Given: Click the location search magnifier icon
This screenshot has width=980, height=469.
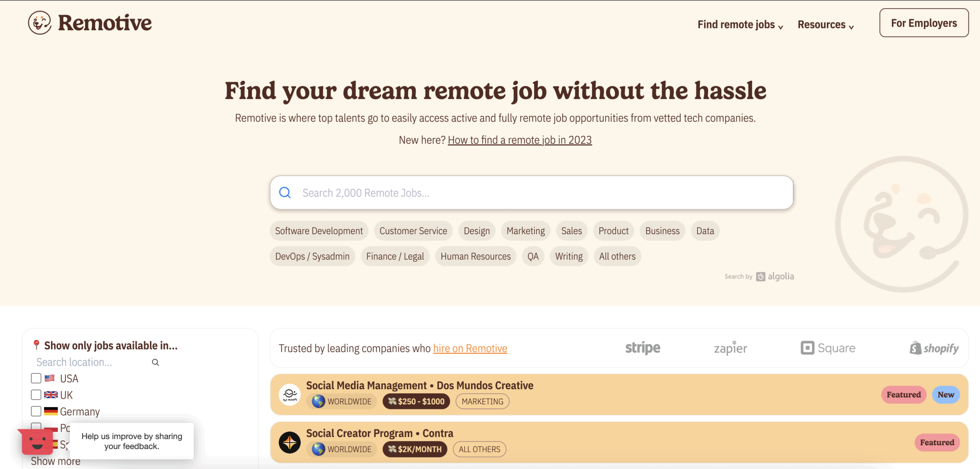Looking at the screenshot, I should click(x=155, y=362).
